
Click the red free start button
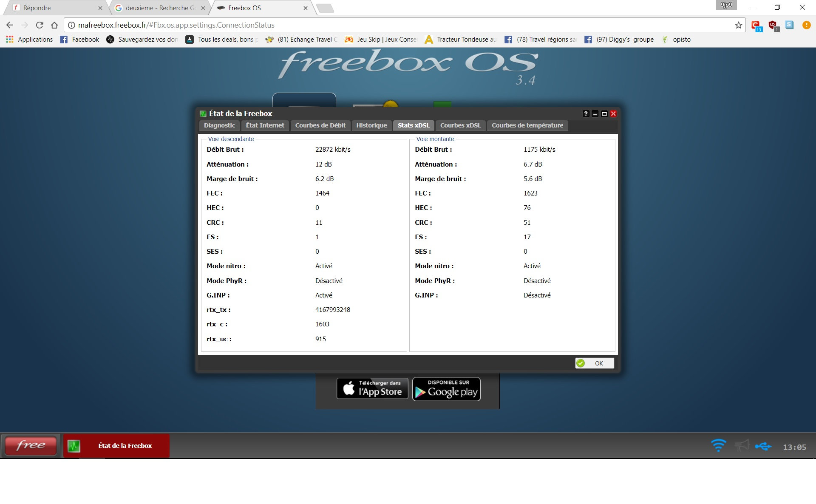[31, 445]
